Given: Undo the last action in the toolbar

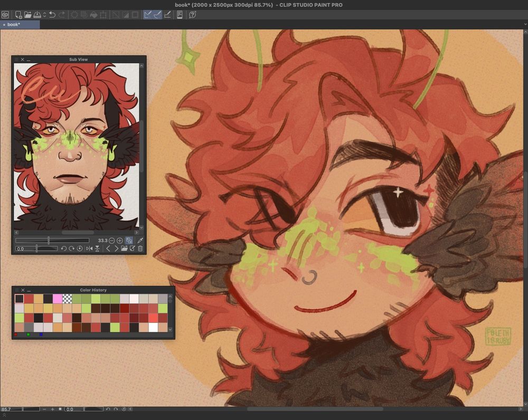Looking at the screenshot, I should 52,15.
